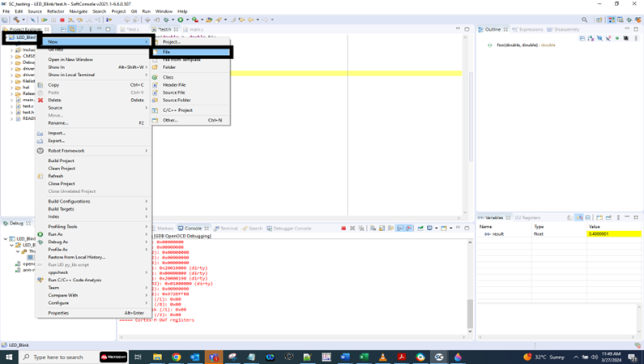Click the red Terminate icon in main toolbar
644x364 pixels.
point(62,19)
